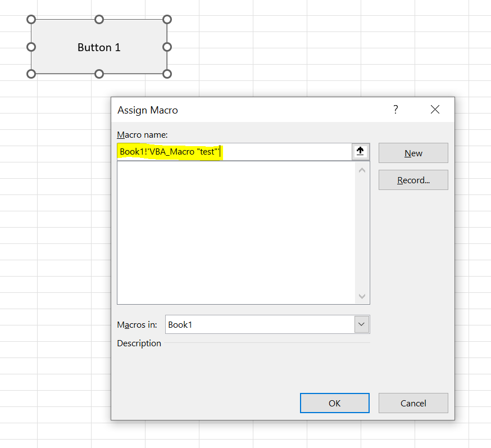Confirm the macro with OK
491x448 pixels.
[334, 403]
